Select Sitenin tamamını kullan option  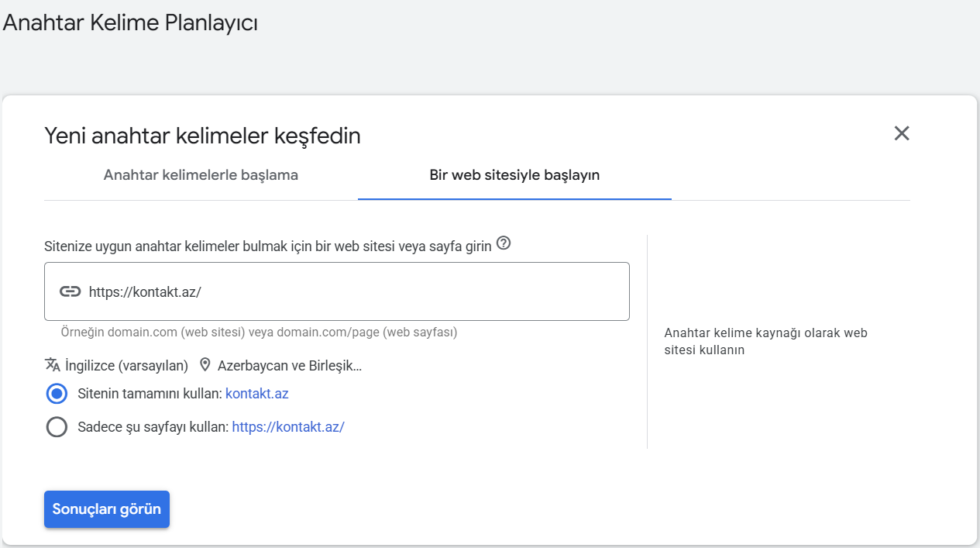click(56, 394)
